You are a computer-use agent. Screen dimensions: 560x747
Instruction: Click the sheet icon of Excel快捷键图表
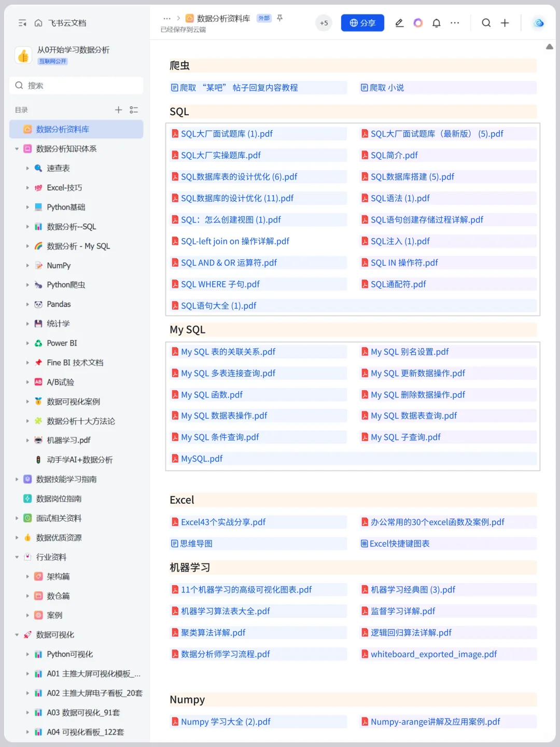[365, 544]
